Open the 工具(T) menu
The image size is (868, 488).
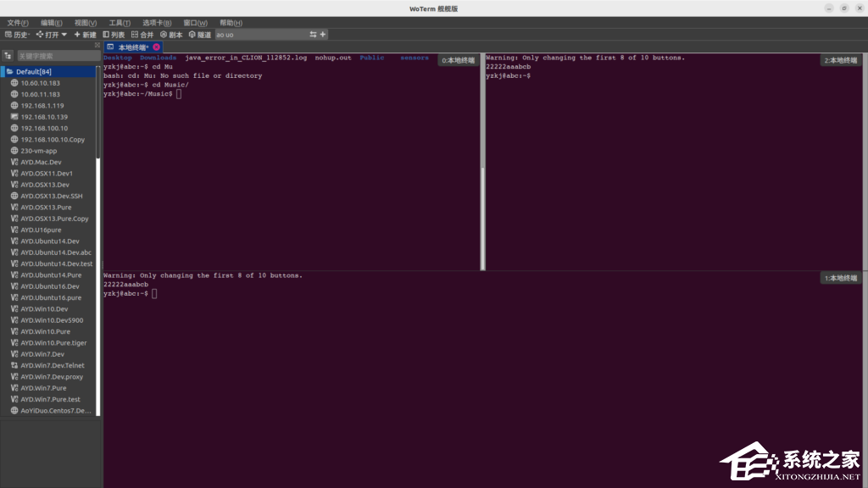click(120, 23)
